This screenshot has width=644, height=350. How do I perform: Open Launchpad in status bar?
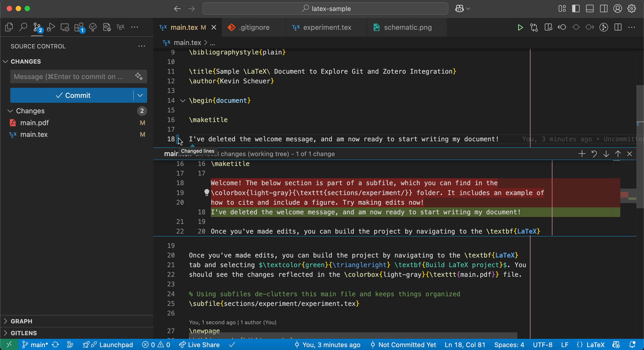tap(108, 344)
